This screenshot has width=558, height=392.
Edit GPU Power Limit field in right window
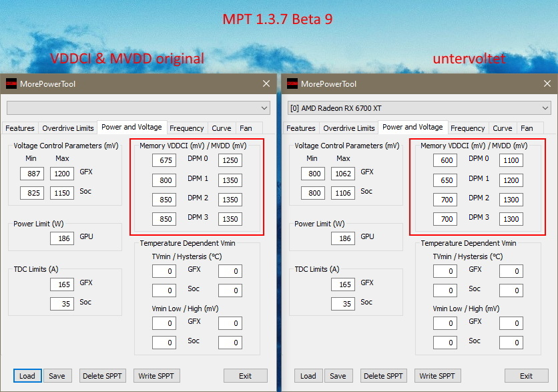pyautogui.click(x=343, y=238)
